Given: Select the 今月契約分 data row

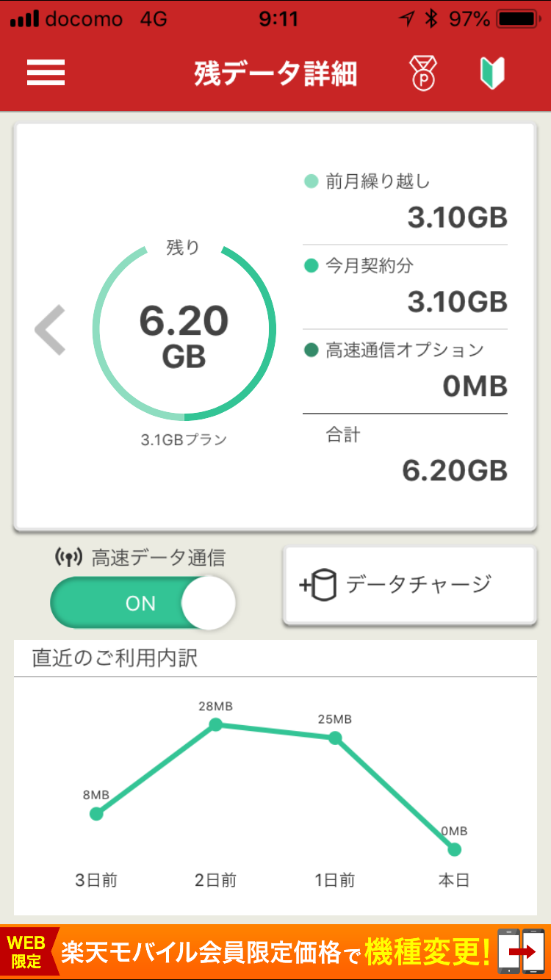Looking at the screenshot, I should click(406, 287).
